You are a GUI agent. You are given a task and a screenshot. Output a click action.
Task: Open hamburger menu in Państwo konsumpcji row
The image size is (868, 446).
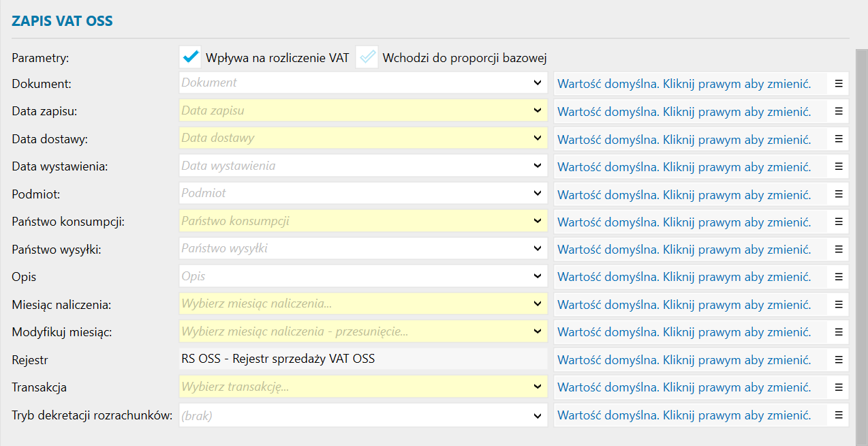point(839,222)
